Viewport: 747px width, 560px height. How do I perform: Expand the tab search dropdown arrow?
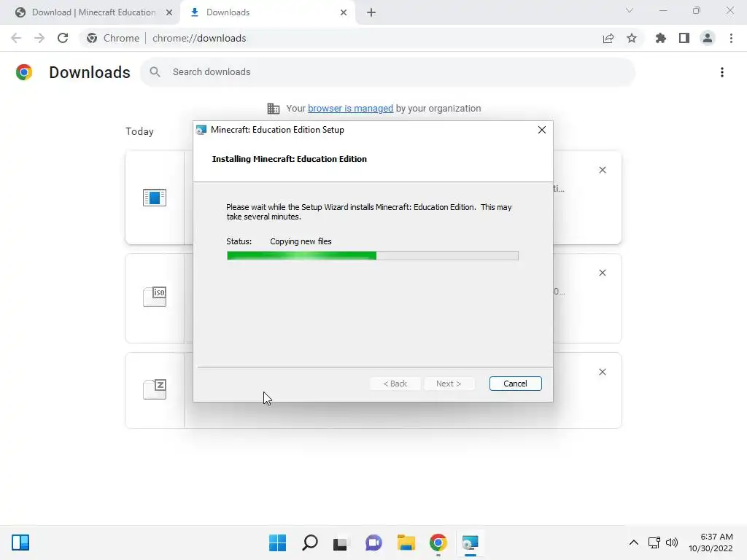630,10
